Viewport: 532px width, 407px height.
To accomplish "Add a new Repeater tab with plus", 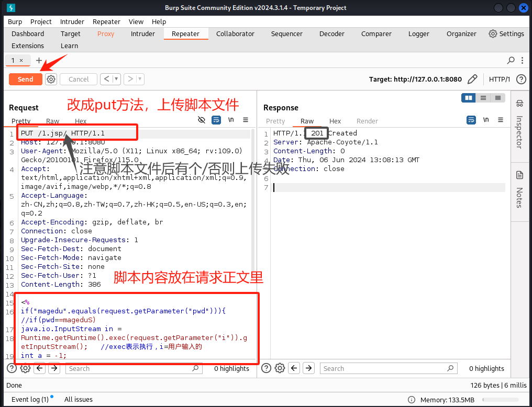I will coord(39,60).
